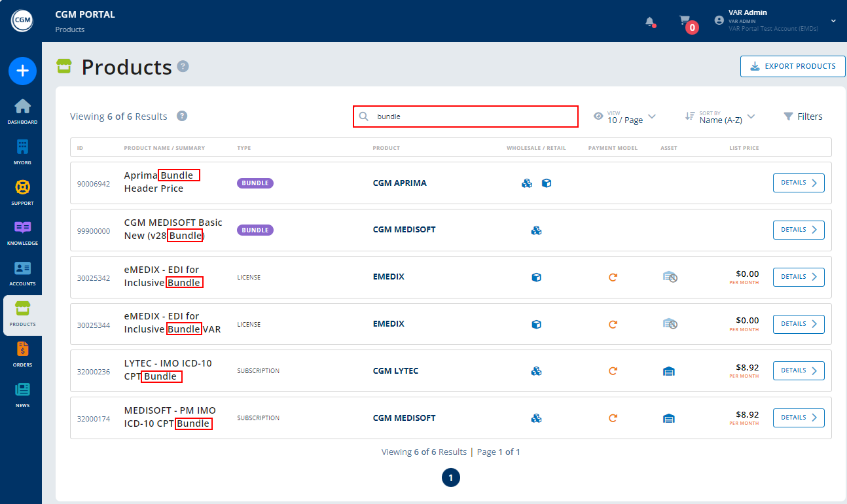Open the Dashboard sidebar item

22,111
